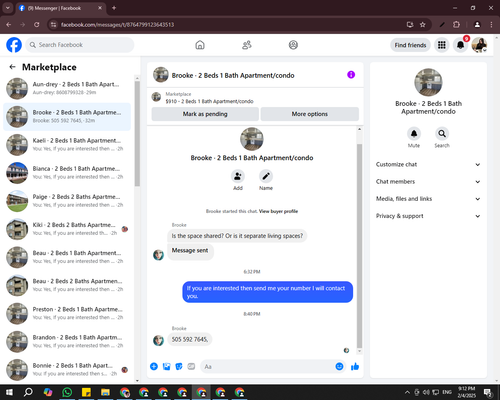Open the Friends icon in top navigation
500x400 pixels.
(x=247, y=45)
